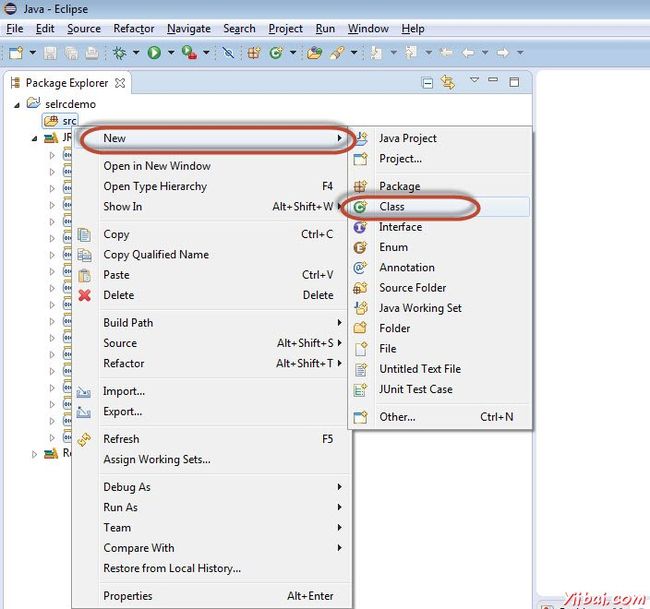Click Delete in the context menu

coord(212,295)
